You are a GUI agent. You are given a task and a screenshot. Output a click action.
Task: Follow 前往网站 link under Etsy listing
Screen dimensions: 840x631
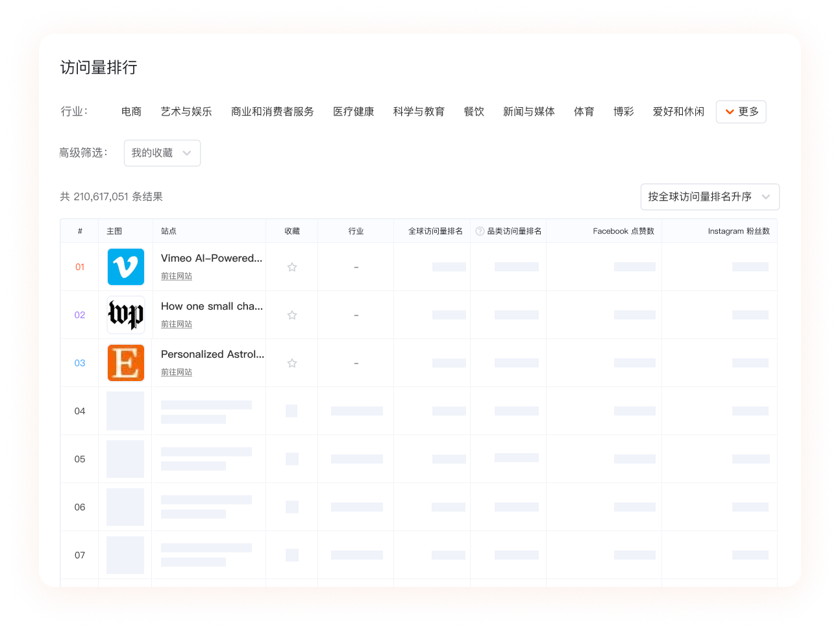click(177, 373)
